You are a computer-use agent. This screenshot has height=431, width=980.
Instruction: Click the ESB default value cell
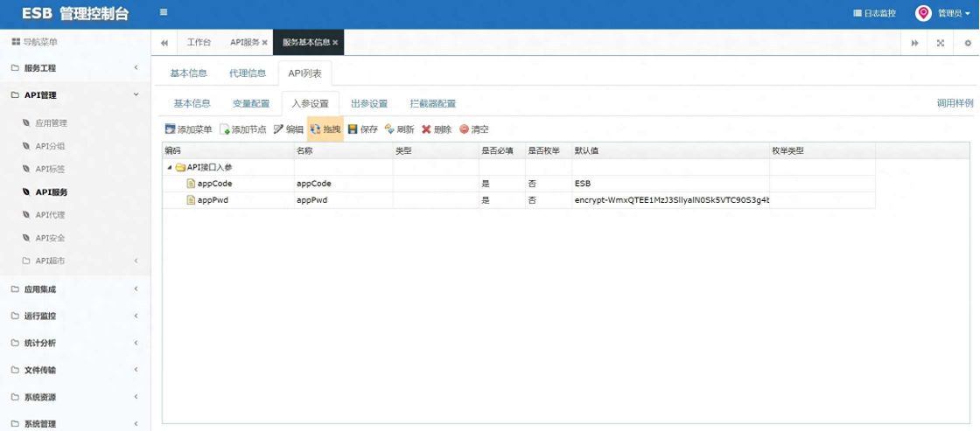click(x=670, y=184)
